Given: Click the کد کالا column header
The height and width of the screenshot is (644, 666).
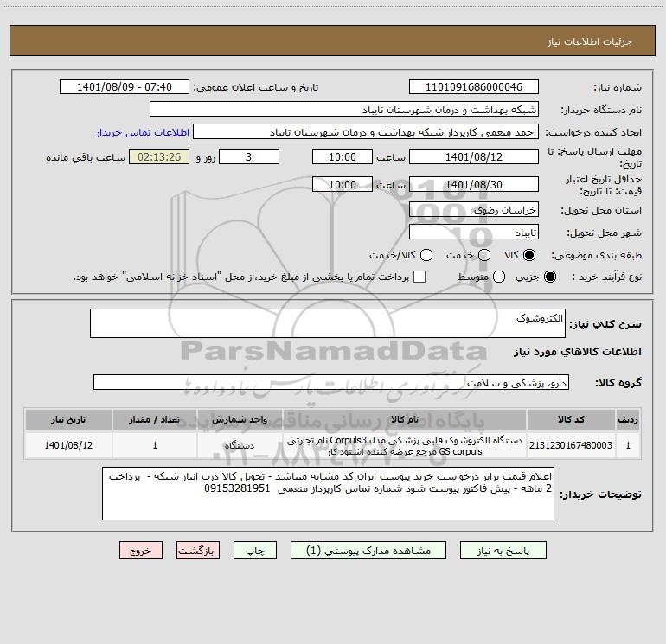Looking at the screenshot, I should (571, 419).
